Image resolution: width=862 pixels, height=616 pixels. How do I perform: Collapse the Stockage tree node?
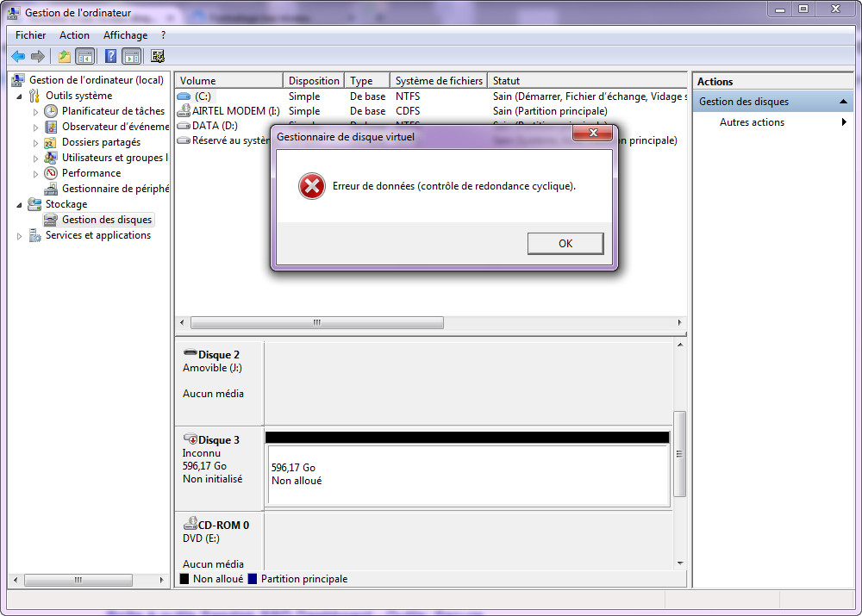pos(19,204)
